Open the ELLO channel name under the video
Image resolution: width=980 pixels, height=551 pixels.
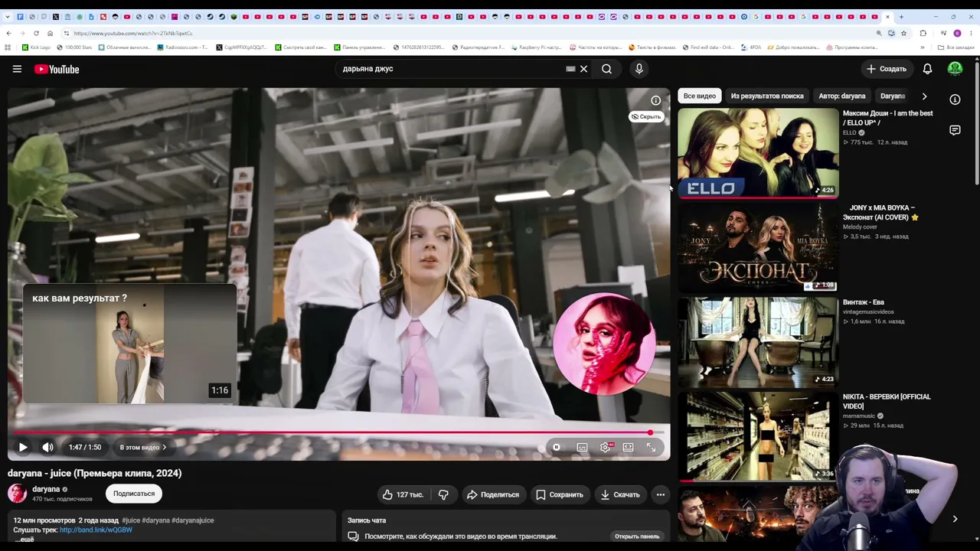tap(850, 133)
